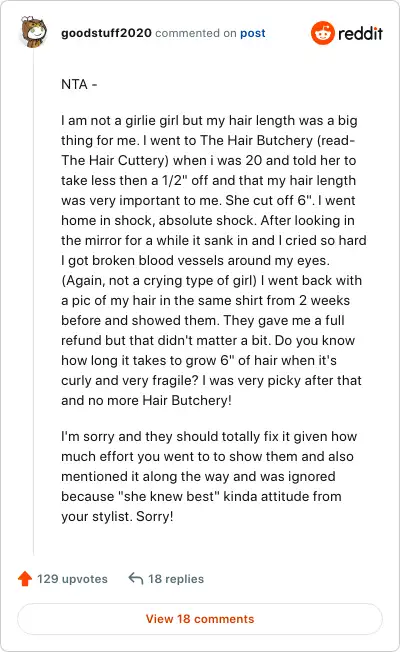
Task: Follow the blue "post" link
Action: [252, 33]
